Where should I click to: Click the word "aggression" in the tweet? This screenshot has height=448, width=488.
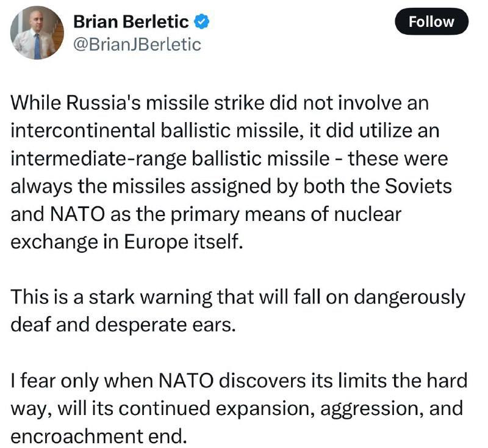[x=372, y=408]
